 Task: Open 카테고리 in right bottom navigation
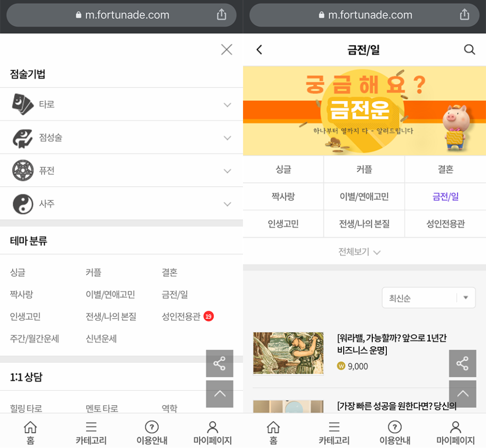334,432
